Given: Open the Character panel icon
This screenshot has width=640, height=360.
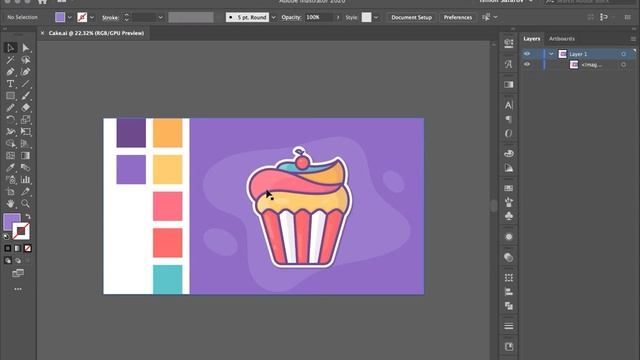Looking at the screenshot, I should (x=509, y=105).
